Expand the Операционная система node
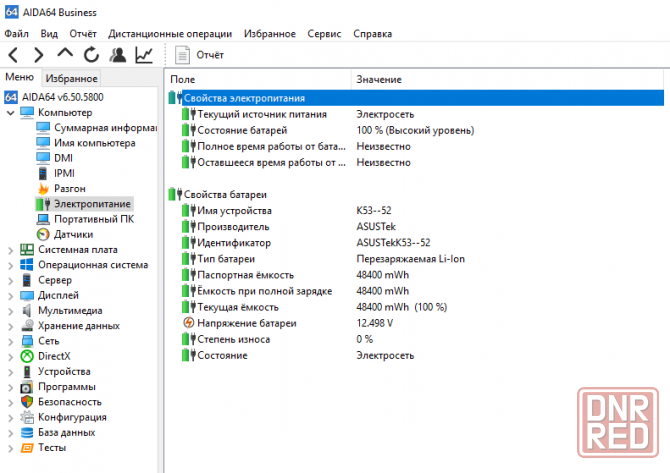Image resolution: width=670 pixels, height=473 pixels. tap(10, 265)
